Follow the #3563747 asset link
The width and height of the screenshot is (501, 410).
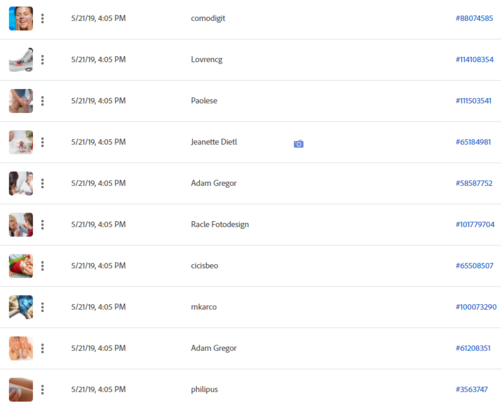(x=472, y=389)
